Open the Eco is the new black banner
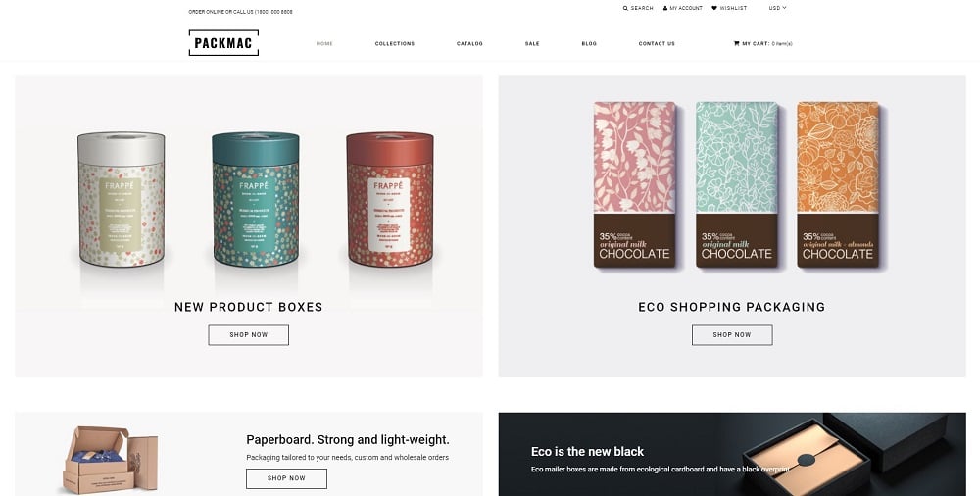 (x=732, y=454)
